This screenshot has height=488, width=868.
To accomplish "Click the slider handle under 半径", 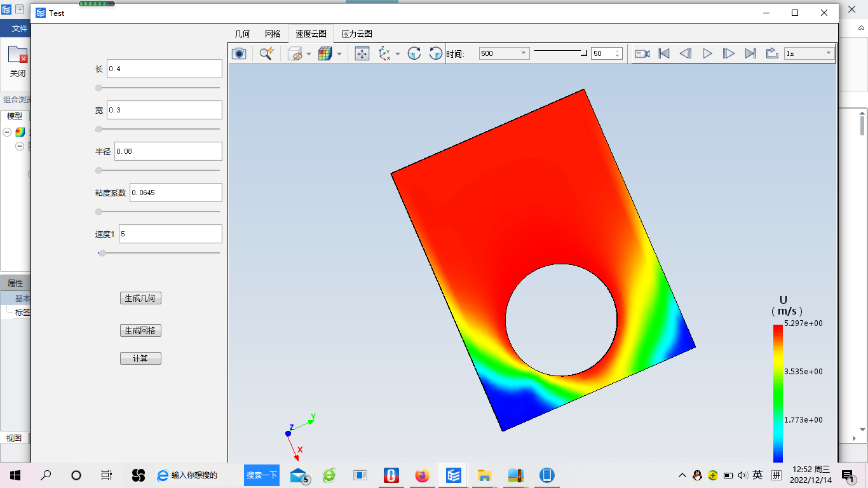I will point(98,170).
